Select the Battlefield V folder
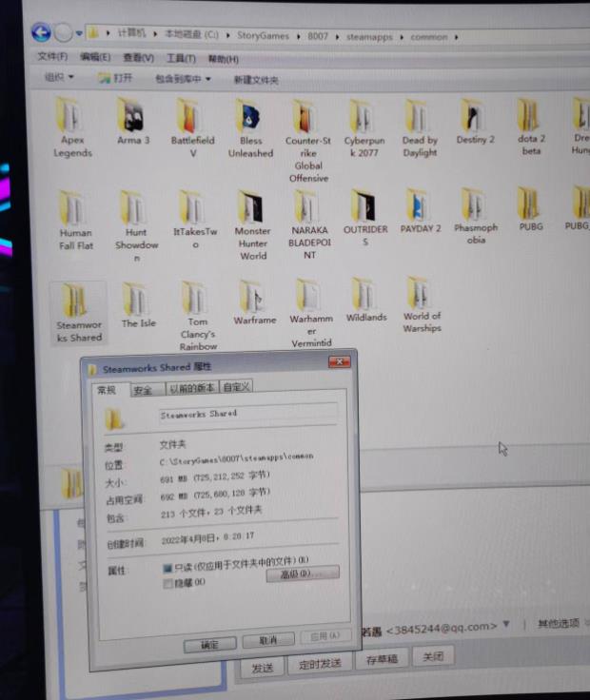Screen dimensions: 590x700 tap(192, 127)
